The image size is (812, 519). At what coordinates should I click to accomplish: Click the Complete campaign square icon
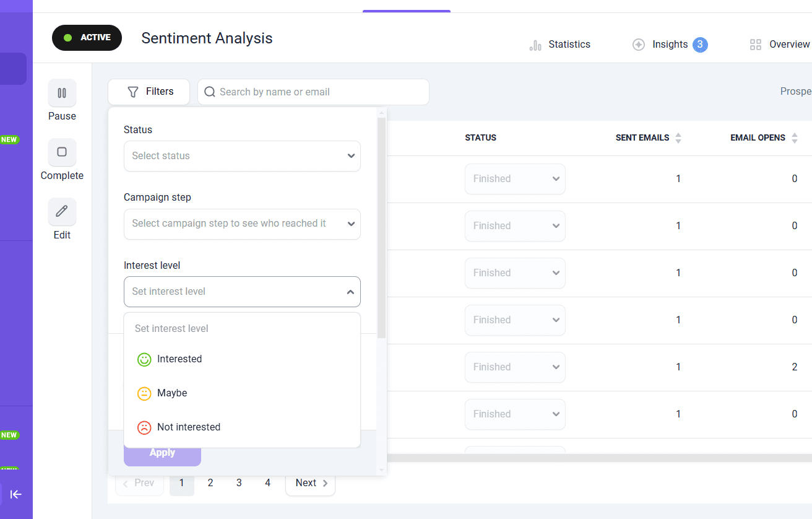[x=62, y=152]
